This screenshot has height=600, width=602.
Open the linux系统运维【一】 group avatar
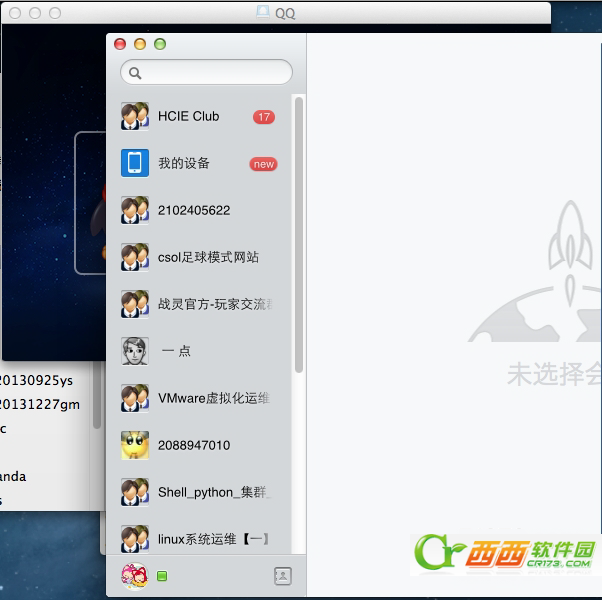click(x=135, y=539)
